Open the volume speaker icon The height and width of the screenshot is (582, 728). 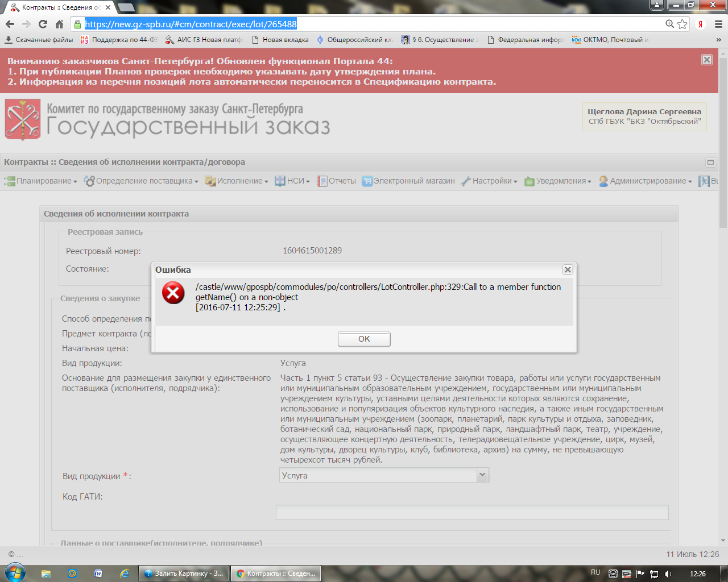point(668,573)
